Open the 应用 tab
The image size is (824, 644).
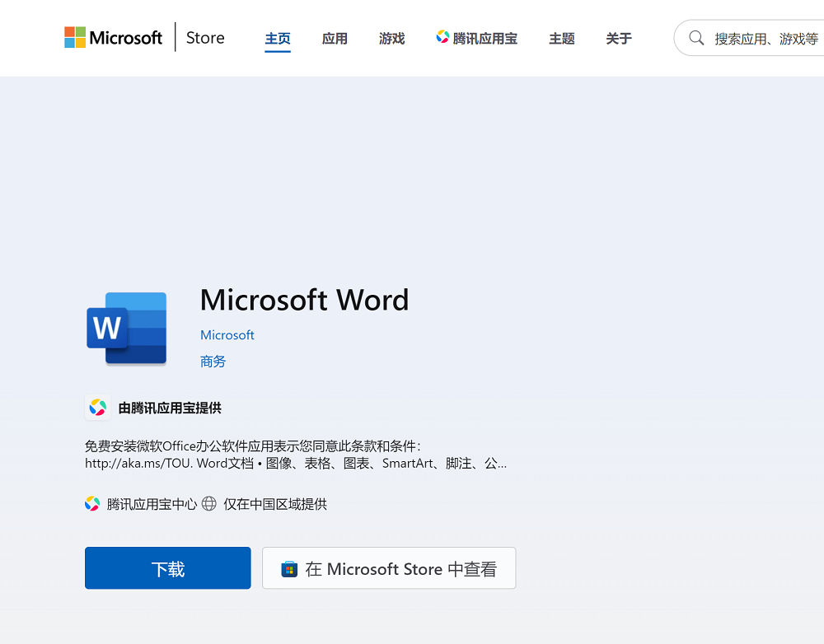tap(335, 39)
